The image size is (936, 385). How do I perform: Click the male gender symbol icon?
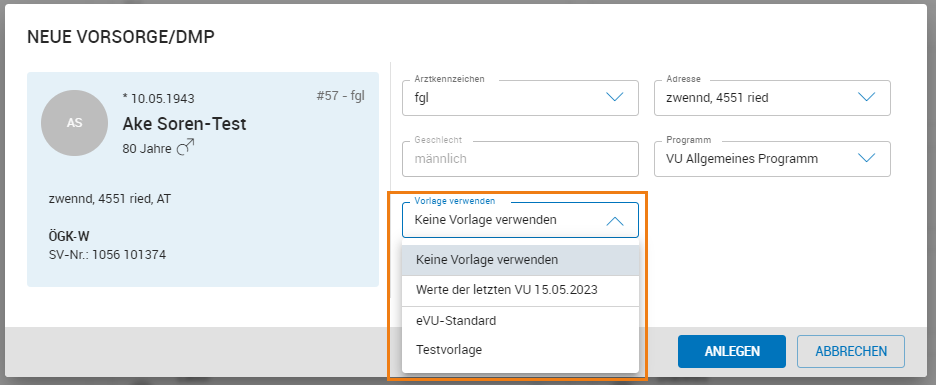(x=186, y=147)
